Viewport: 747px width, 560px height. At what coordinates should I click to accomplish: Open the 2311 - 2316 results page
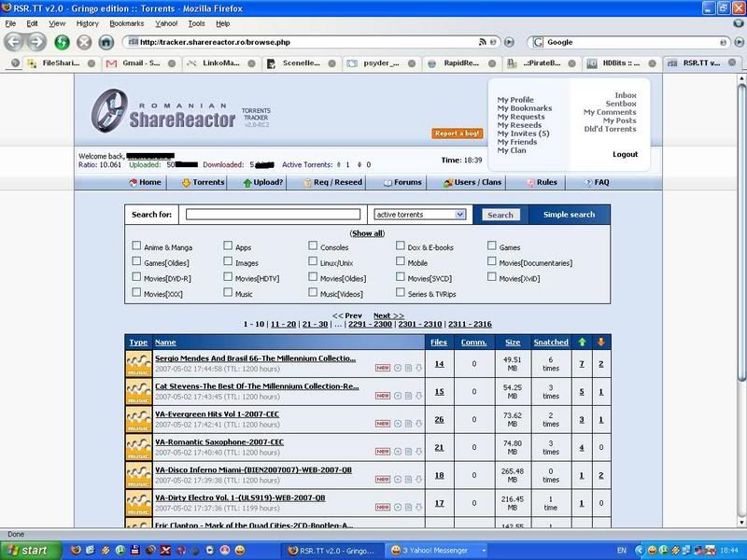[470, 324]
